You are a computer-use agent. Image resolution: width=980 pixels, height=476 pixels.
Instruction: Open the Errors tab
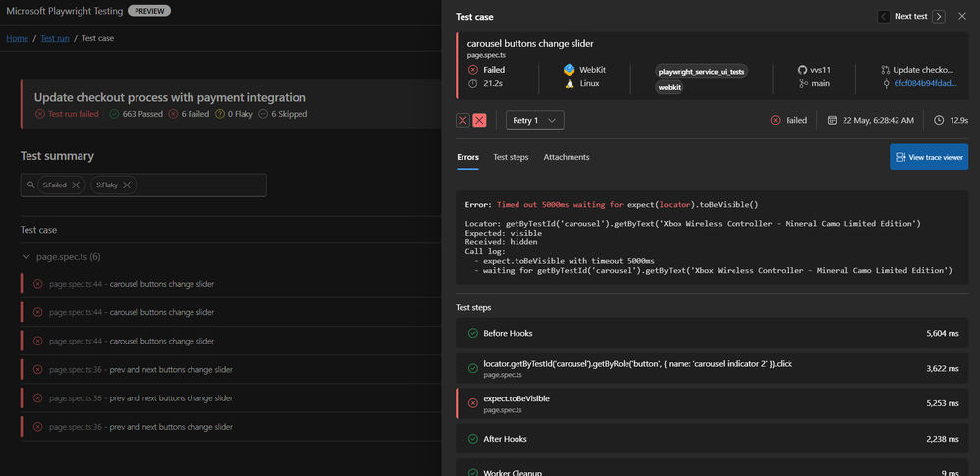[x=467, y=157]
